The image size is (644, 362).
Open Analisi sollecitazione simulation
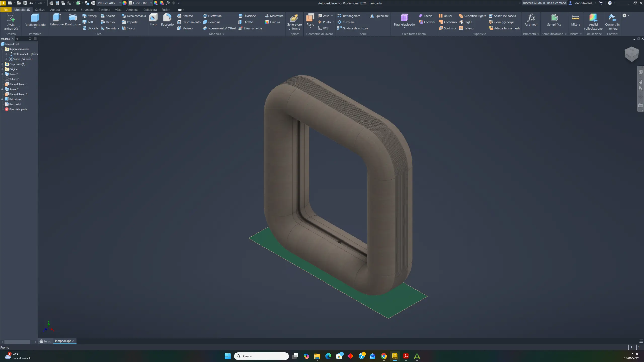(x=593, y=22)
